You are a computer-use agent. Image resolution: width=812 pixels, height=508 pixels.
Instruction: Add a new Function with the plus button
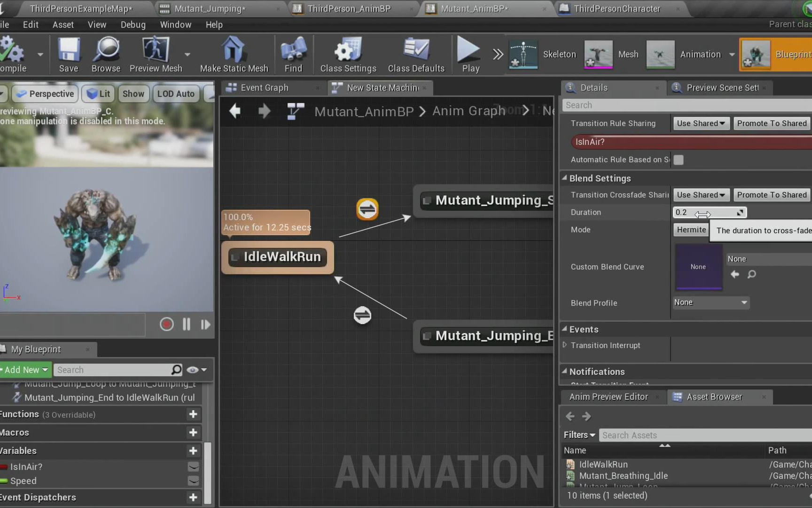pyautogui.click(x=193, y=414)
